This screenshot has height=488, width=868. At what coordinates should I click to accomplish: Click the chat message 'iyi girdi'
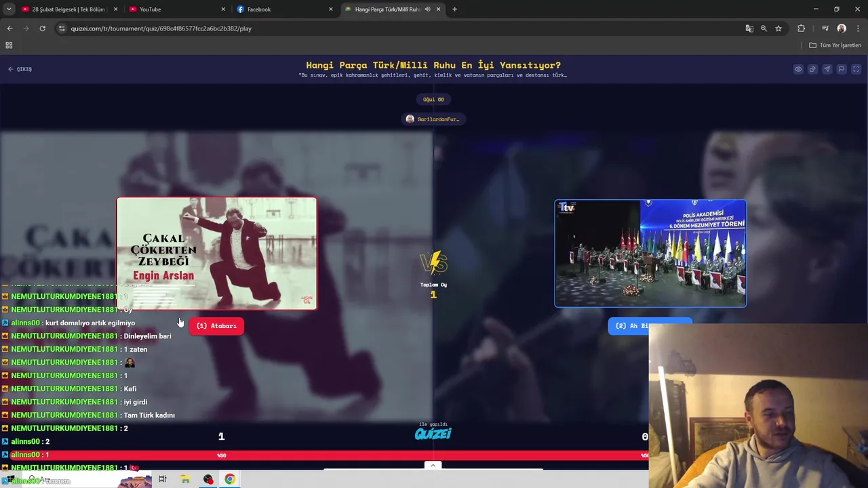click(136, 402)
